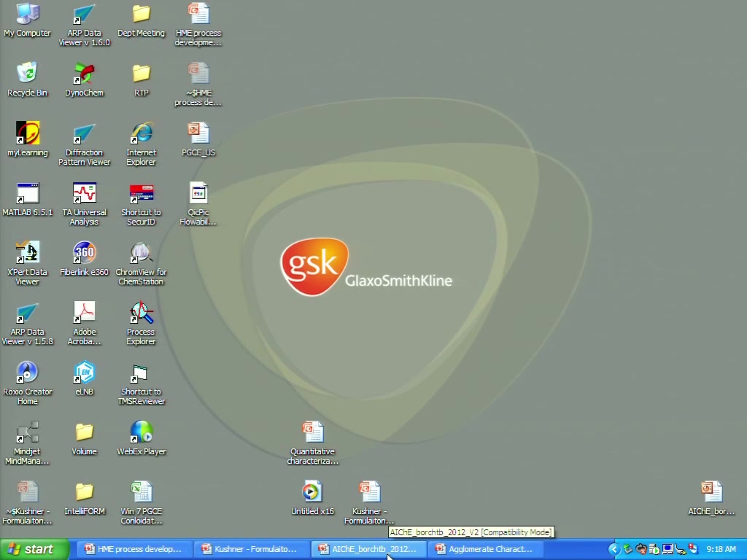Select the ~$HME process temp file

[x=198, y=85]
